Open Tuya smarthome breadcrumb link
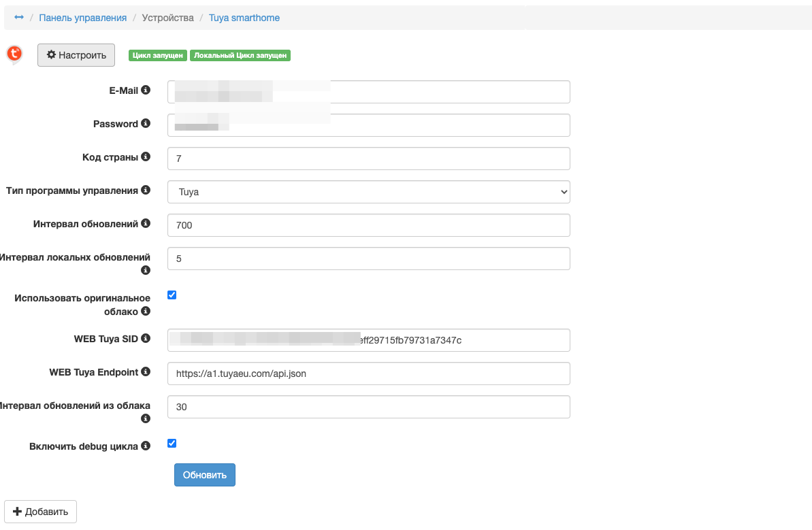 (x=244, y=18)
